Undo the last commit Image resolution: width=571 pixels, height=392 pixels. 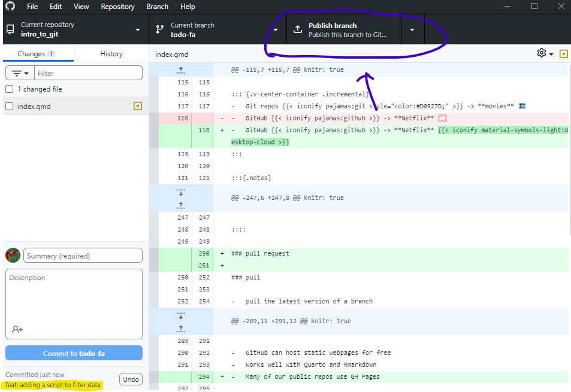coord(130,379)
